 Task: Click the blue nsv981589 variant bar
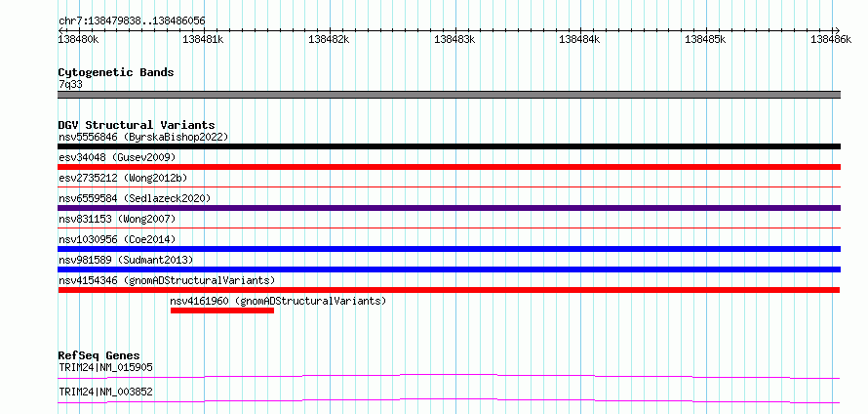(449, 269)
